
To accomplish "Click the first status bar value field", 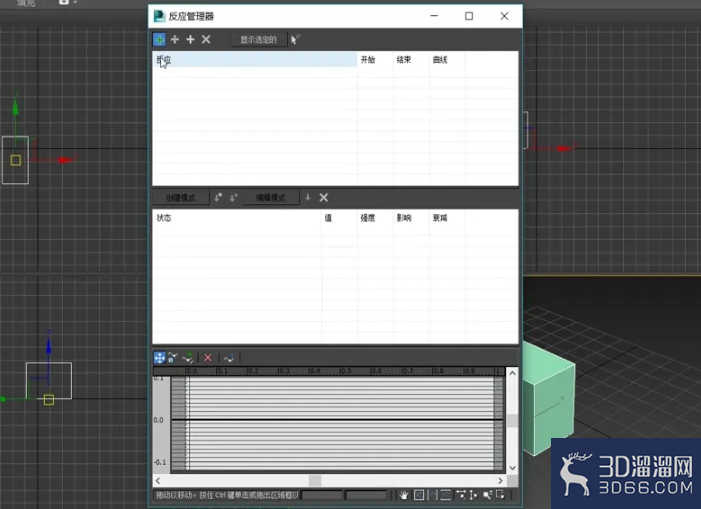I will point(322,495).
